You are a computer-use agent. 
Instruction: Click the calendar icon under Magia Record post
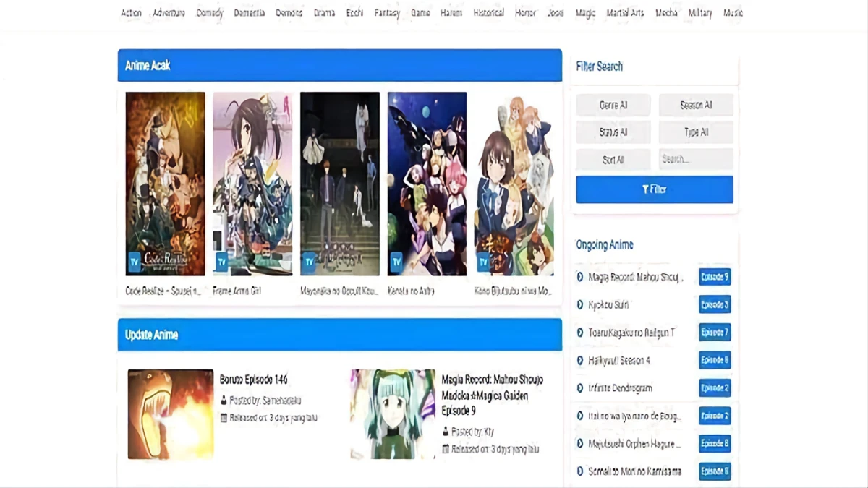point(446,449)
